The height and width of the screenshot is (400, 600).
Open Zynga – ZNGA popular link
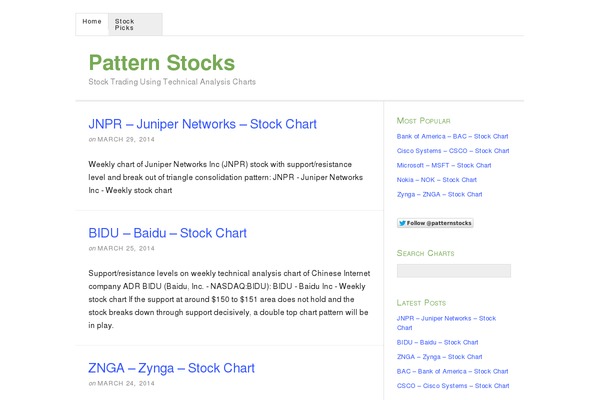[439, 194]
